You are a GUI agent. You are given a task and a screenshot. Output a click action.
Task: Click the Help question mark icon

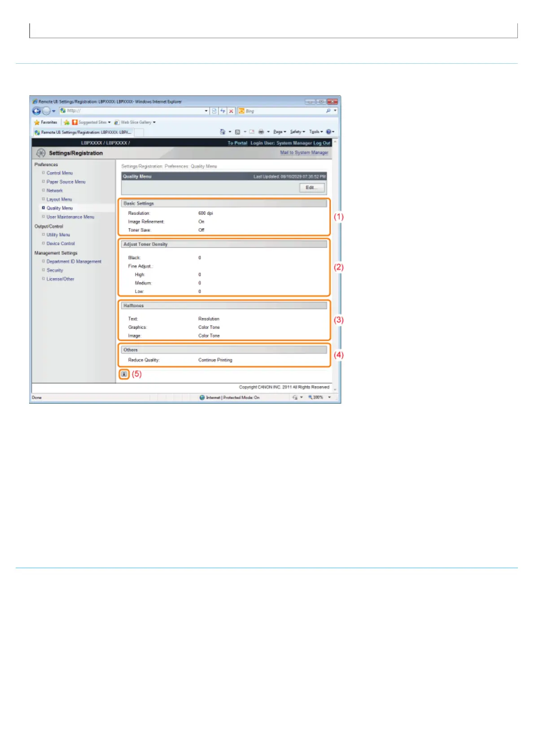[328, 132]
